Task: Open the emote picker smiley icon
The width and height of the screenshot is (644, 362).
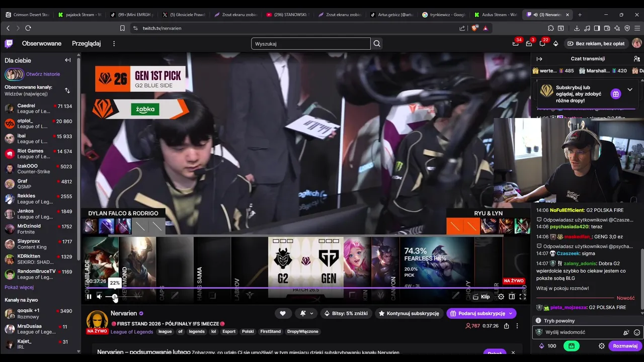Action: pyautogui.click(x=637, y=332)
